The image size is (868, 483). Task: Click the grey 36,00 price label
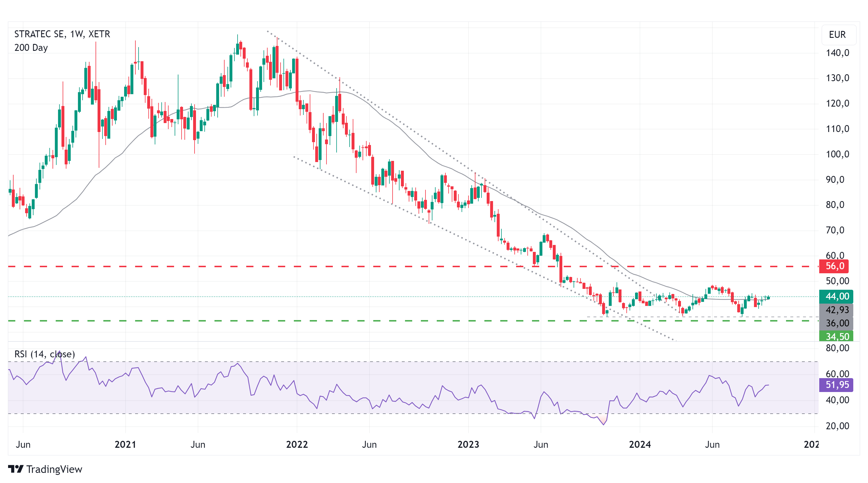pos(836,323)
